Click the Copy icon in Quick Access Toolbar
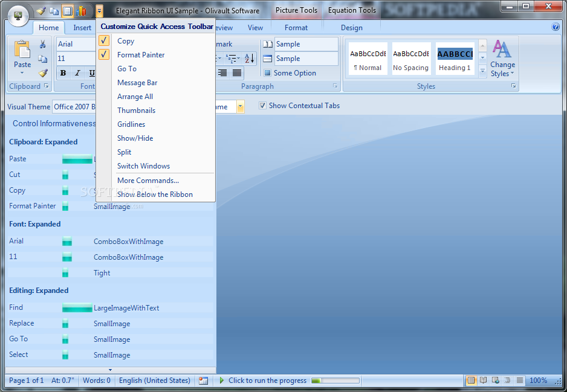This screenshot has height=392, width=567. pyautogui.click(x=54, y=11)
